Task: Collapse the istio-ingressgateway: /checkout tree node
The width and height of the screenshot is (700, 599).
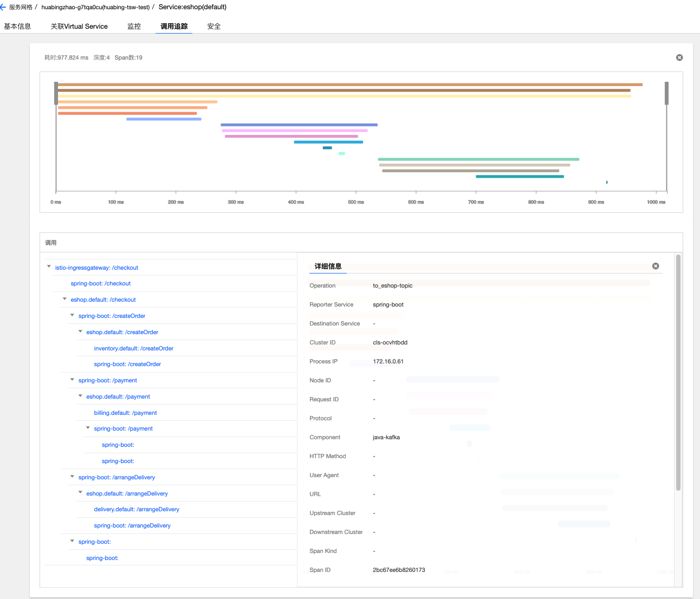Action: pyautogui.click(x=49, y=266)
